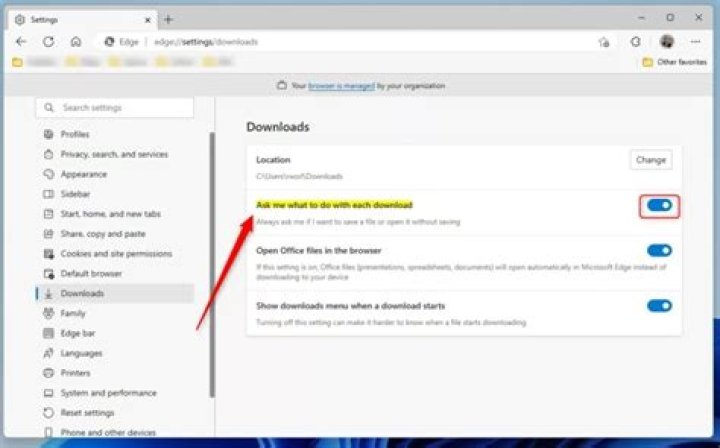Open Printers settings
Screen dimensions: 720x448
click(115, 373)
